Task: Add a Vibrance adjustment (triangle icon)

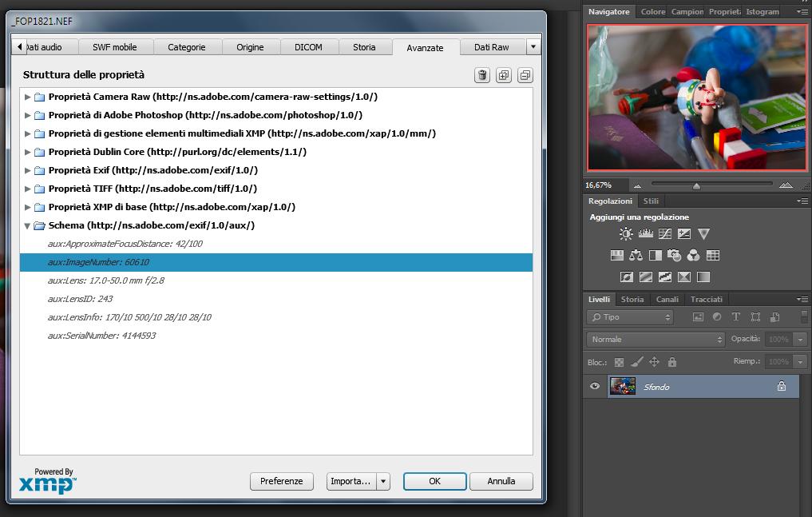Action: (703, 233)
